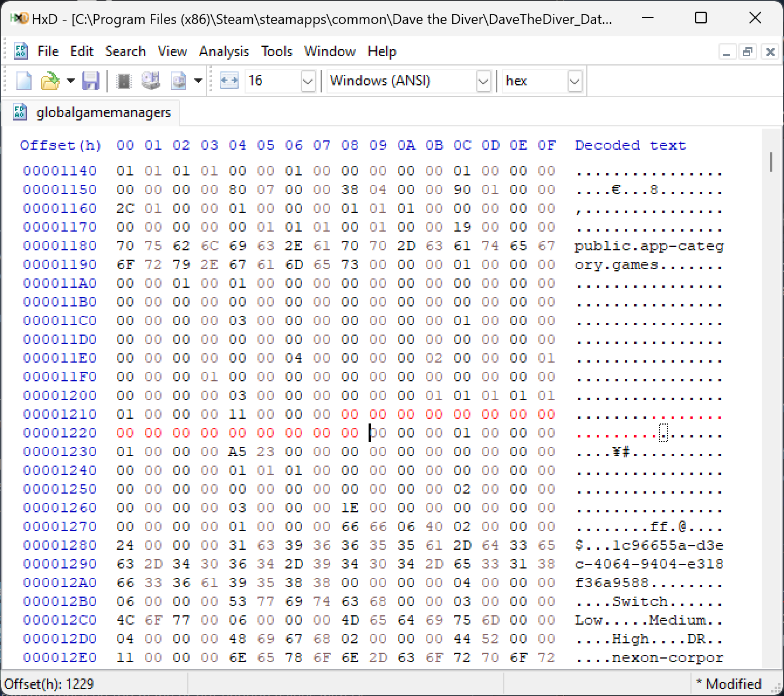Click the Decoded text column header
Screen dimensions: 784x696
point(630,145)
